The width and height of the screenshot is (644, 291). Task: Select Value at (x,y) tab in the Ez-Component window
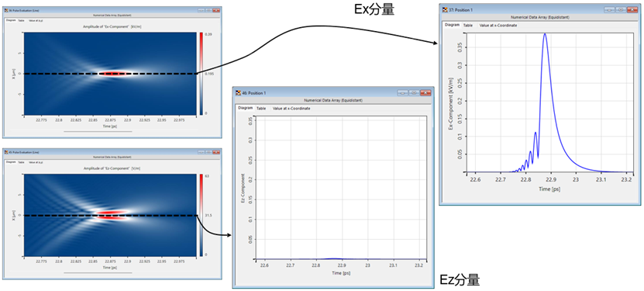click(x=36, y=162)
